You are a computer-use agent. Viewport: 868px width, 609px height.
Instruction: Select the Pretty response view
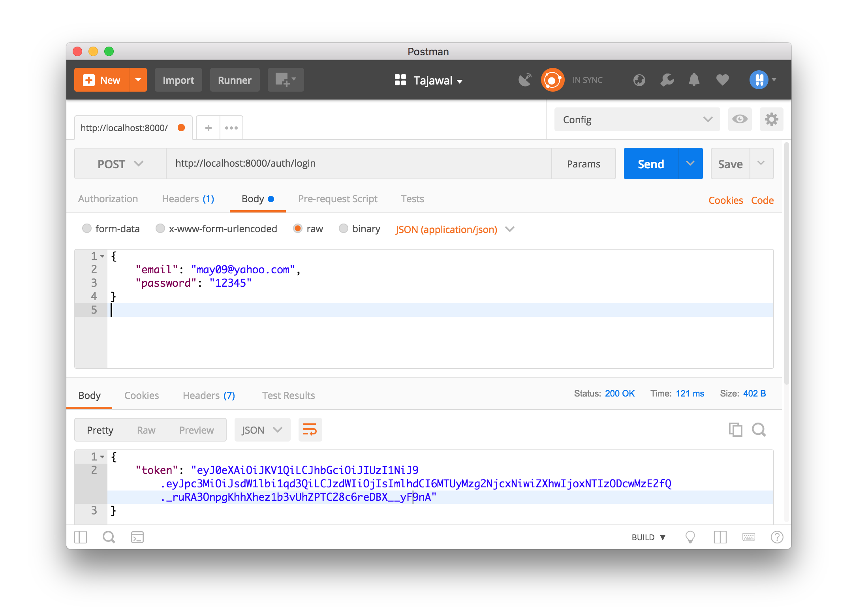tap(100, 430)
